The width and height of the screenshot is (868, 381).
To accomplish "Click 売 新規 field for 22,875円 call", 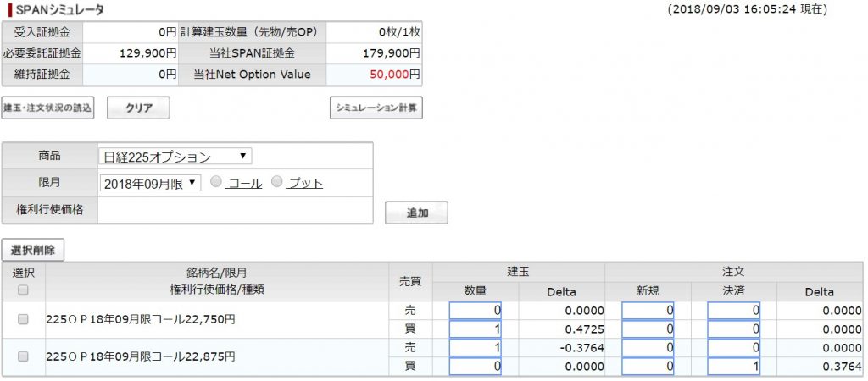I will [x=648, y=348].
